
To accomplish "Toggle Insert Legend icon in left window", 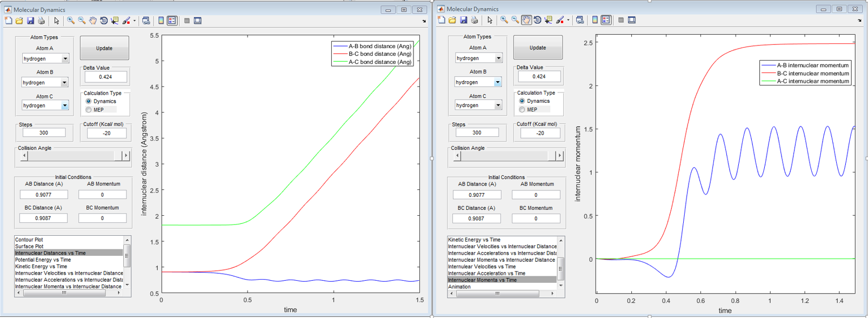I will (172, 21).
